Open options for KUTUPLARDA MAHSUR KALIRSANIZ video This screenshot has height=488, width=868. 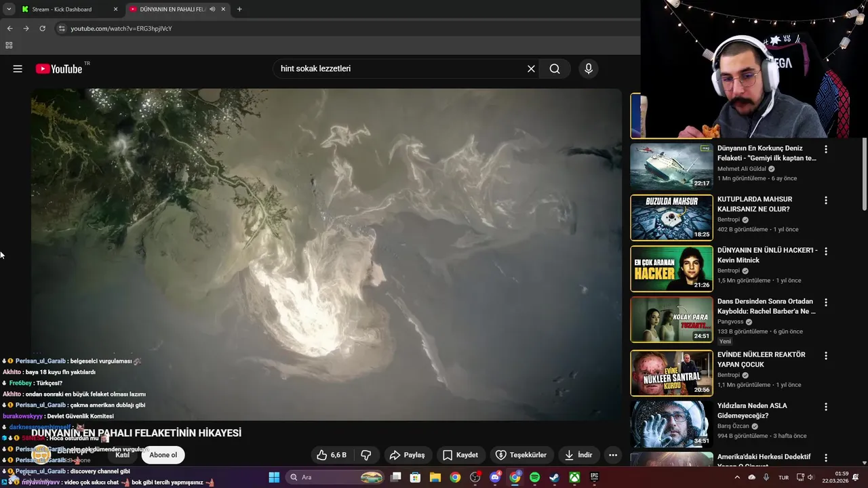(x=826, y=201)
